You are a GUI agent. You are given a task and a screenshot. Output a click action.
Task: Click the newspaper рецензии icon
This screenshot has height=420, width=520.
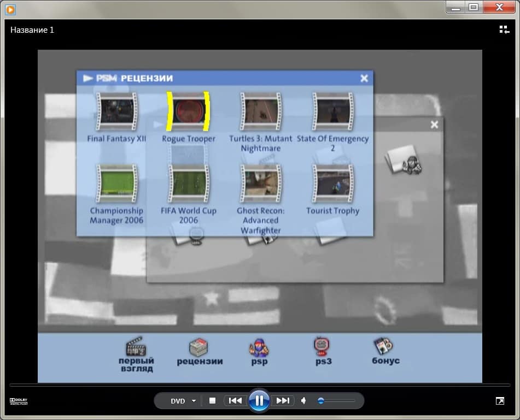198,347
